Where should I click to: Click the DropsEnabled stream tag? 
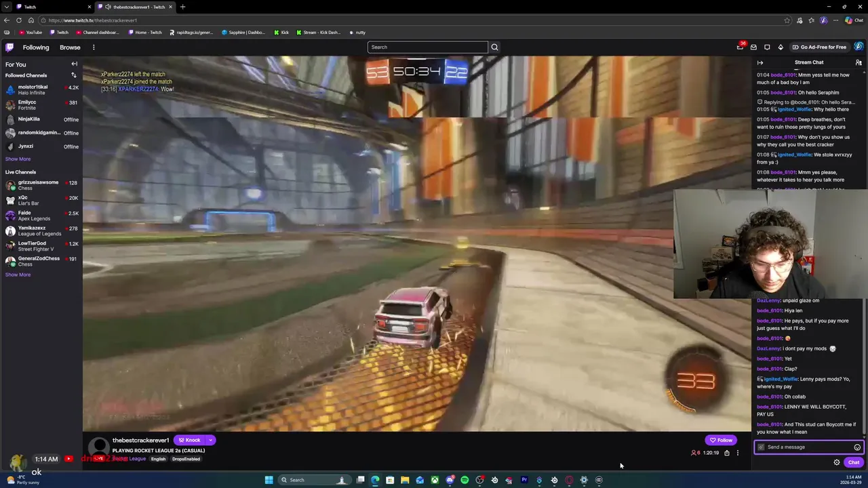click(x=186, y=459)
